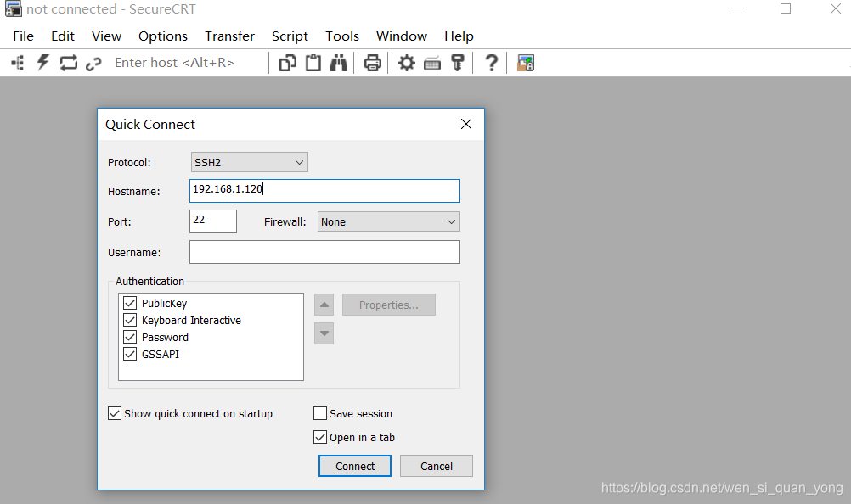
Task: Click the Cancel button
Action: click(437, 466)
